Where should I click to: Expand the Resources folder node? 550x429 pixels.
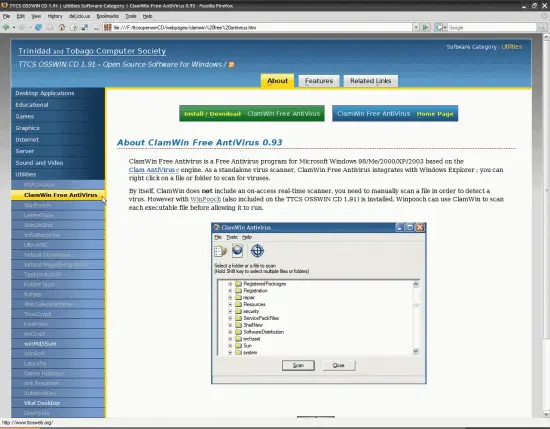(230, 304)
